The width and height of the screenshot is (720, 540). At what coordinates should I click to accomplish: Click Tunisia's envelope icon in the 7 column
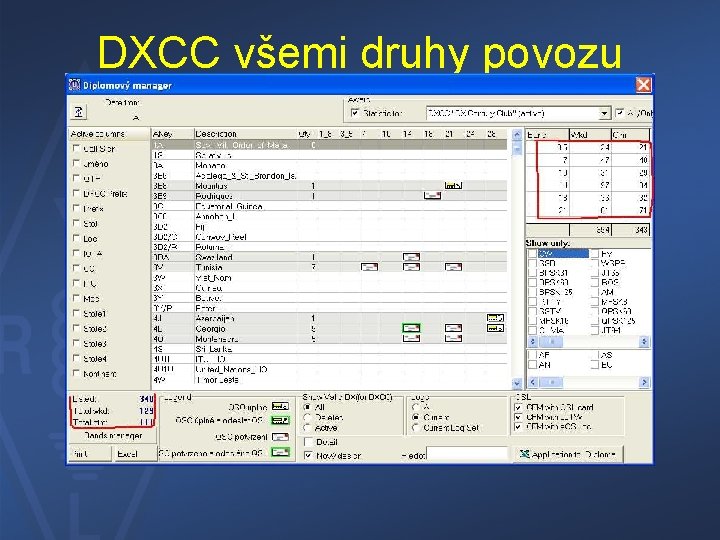click(x=369, y=267)
